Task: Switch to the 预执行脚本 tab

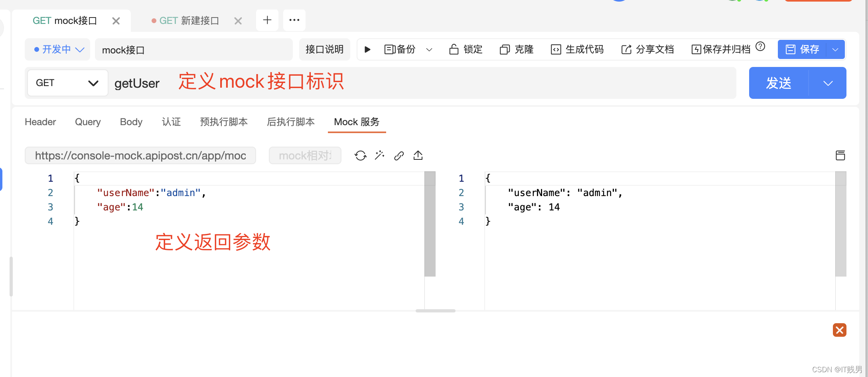Action: [x=224, y=122]
